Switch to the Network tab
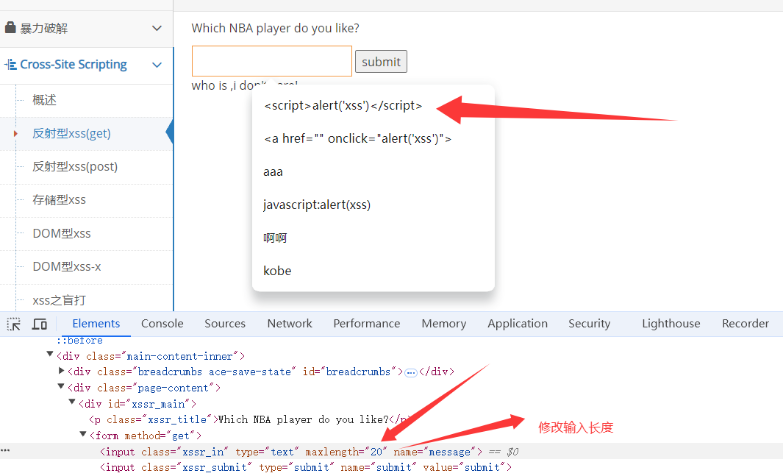The width and height of the screenshot is (783, 476). [289, 324]
